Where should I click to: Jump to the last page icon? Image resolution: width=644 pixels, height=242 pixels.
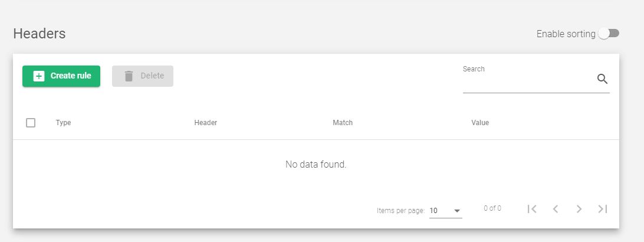603,209
